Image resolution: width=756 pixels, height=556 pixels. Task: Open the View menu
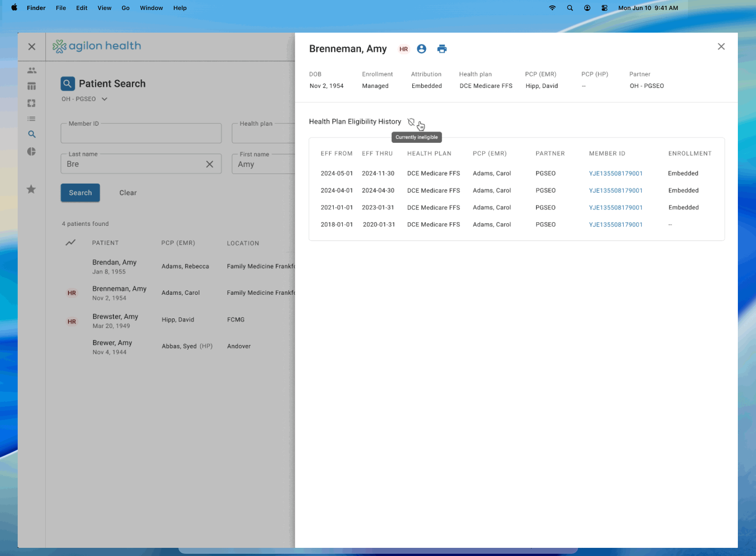coord(104,8)
